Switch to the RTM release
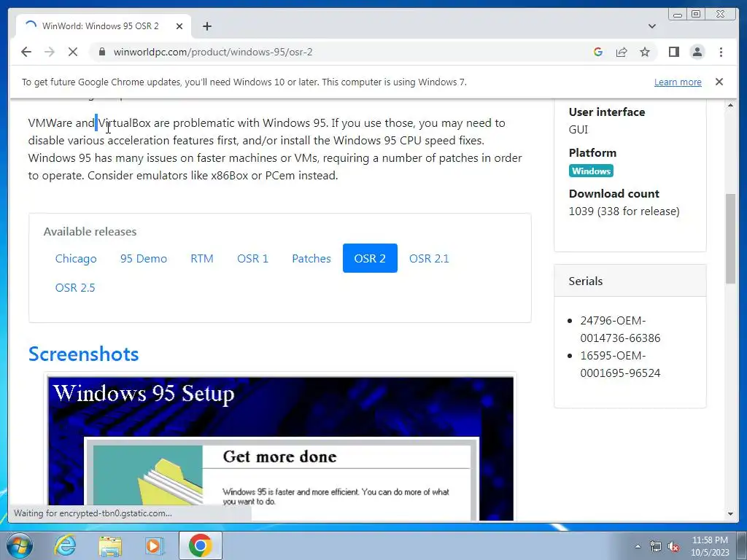 point(202,259)
